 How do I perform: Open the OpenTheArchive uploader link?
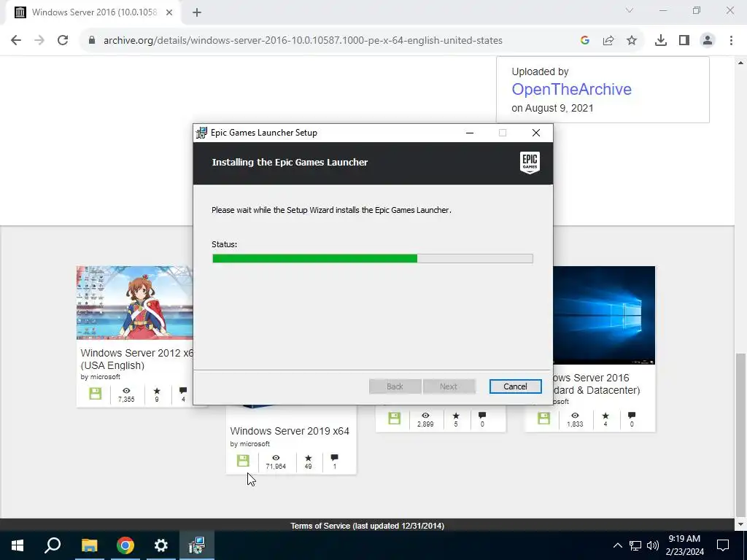tap(571, 89)
